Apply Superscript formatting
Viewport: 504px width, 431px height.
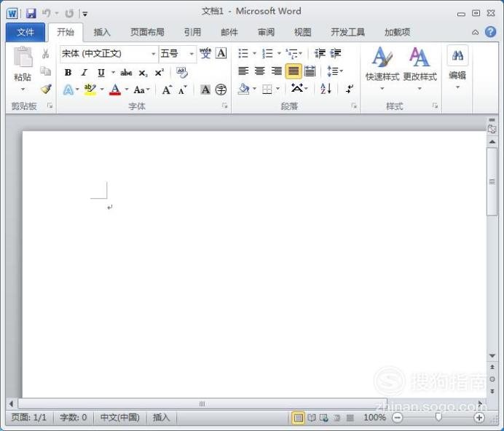pyautogui.click(x=159, y=73)
